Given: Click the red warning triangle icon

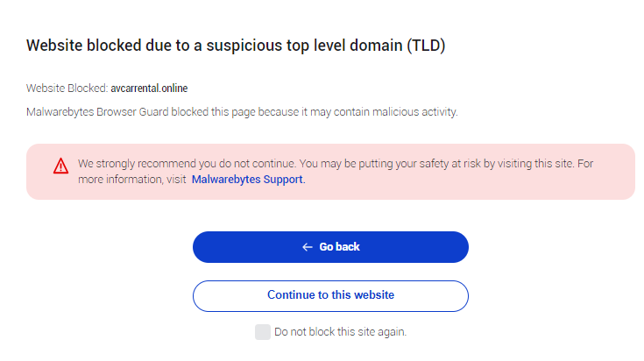Looking at the screenshot, I should point(60,166).
